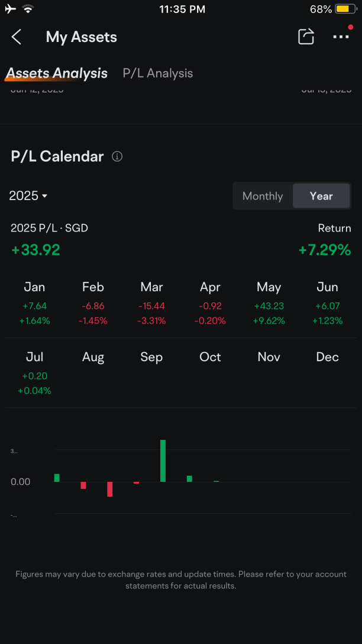Select the Feb month showing -6.86
Viewport: 362px width, 644px height.
(93, 304)
